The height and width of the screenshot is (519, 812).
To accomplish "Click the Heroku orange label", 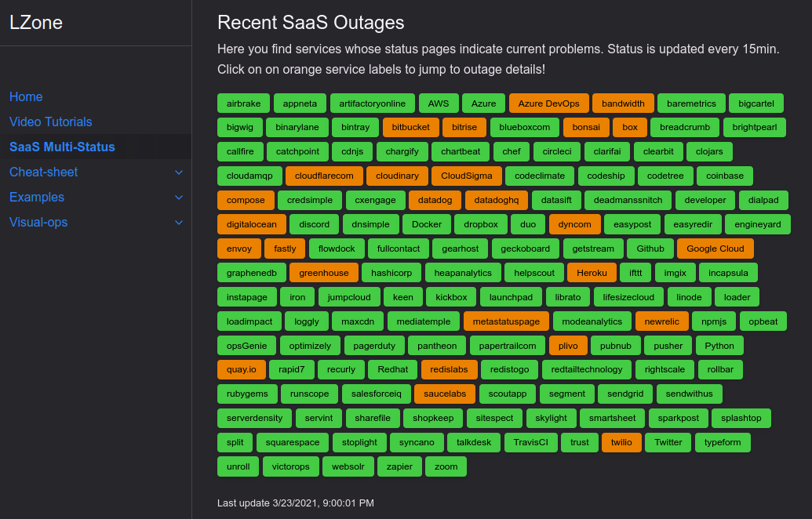I will tap(592, 273).
